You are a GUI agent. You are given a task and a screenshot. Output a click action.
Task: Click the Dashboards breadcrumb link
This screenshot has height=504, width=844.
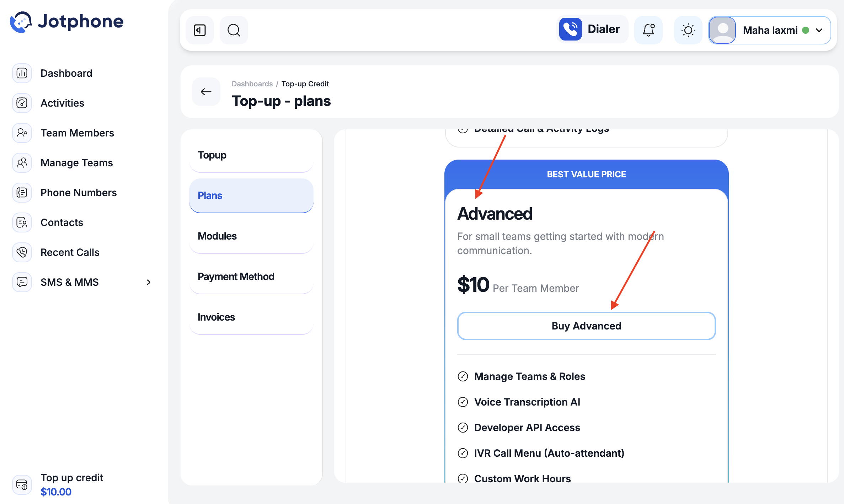pos(252,84)
